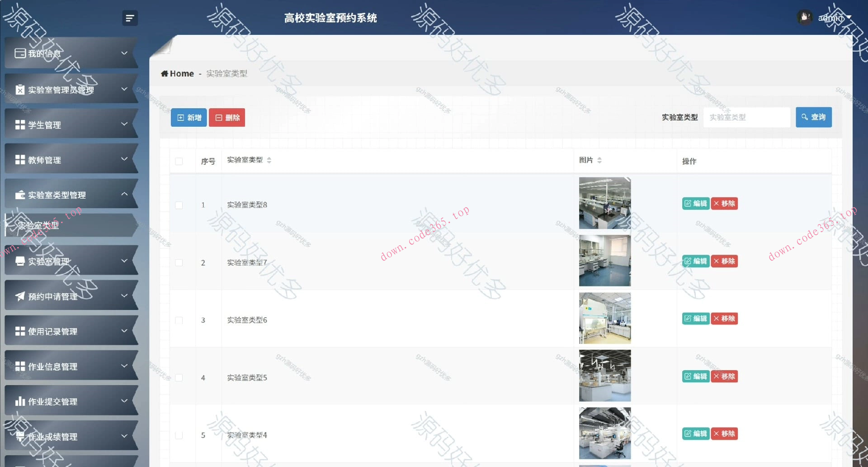
Task: Open the sidebar collapse hamburger icon
Action: pyautogui.click(x=130, y=18)
